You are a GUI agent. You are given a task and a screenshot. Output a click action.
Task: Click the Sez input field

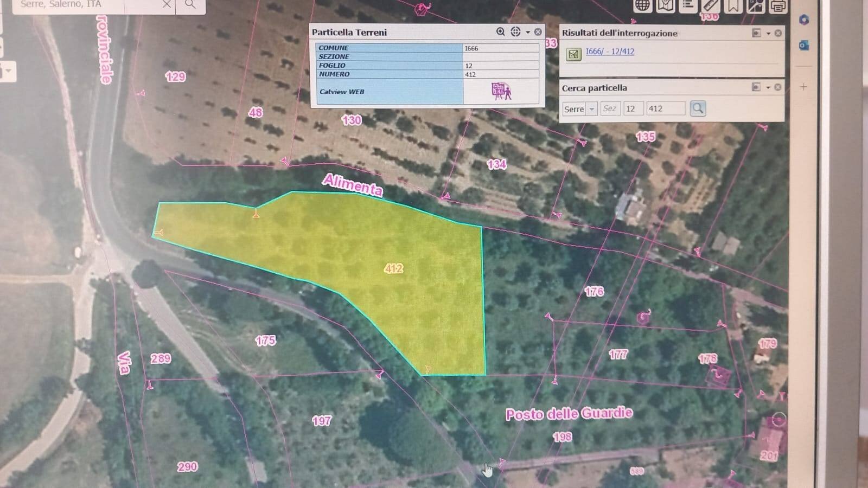pos(610,108)
